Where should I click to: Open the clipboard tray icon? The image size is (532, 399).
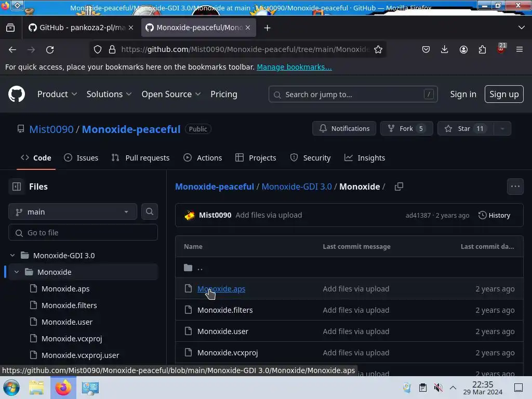[x=423, y=388]
